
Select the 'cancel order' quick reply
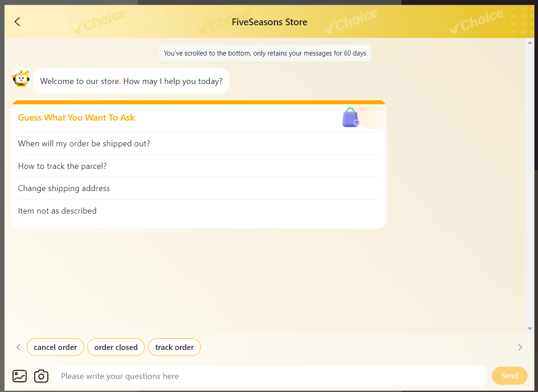55,347
